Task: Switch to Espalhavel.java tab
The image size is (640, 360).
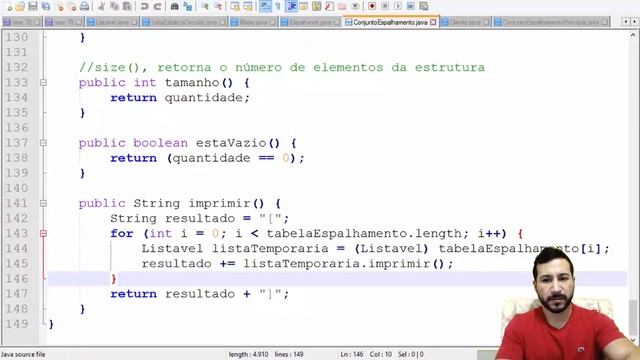Action: (310, 22)
